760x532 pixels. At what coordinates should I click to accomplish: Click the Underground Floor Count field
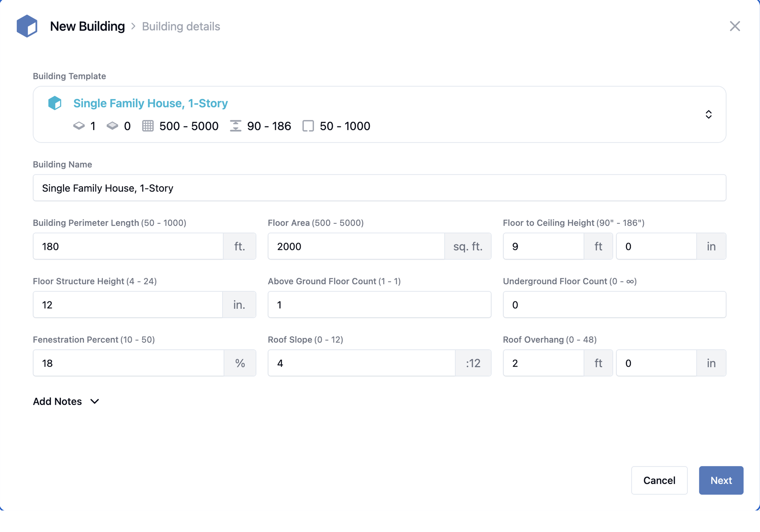[x=614, y=305]
